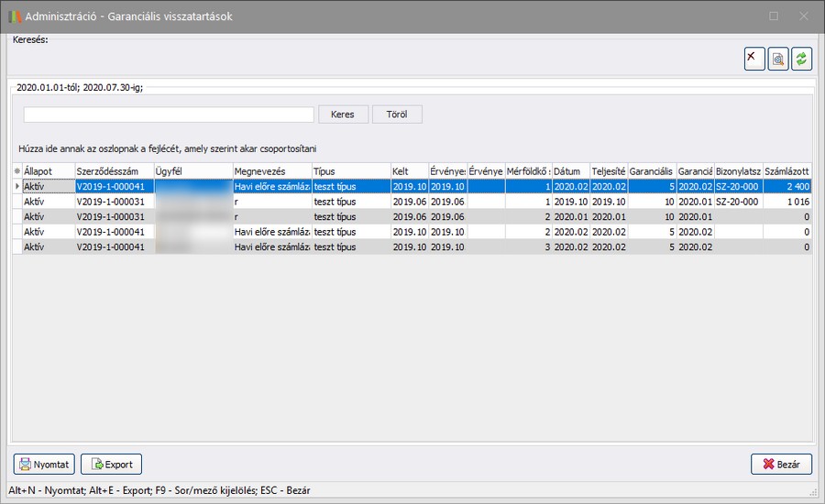Select the second row with value 1 016
The width and height of the screenshot is (825, 504).
[412, 202]
